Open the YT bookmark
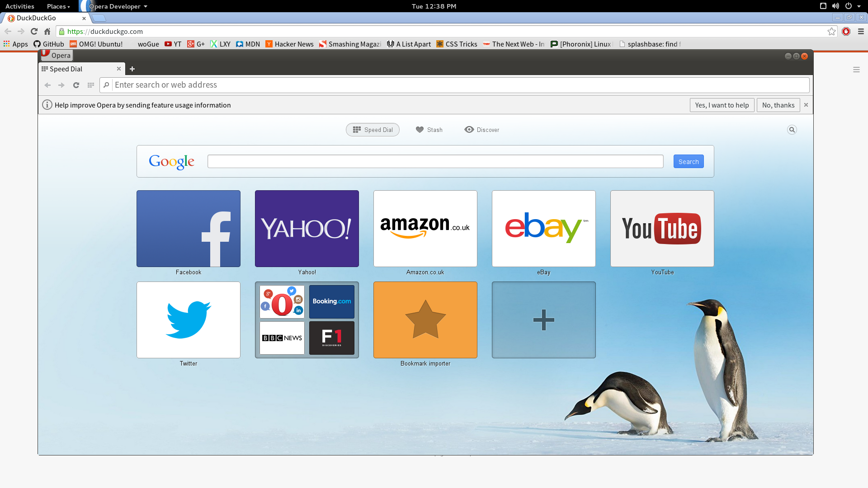This screenshot has height=488, width=868. 173,44
